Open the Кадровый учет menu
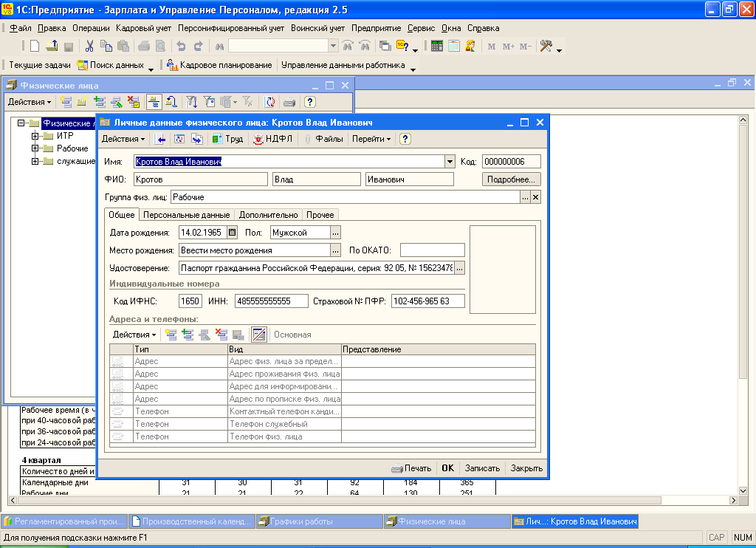Viewport: 756px width, 548px height. click(144, 28)
